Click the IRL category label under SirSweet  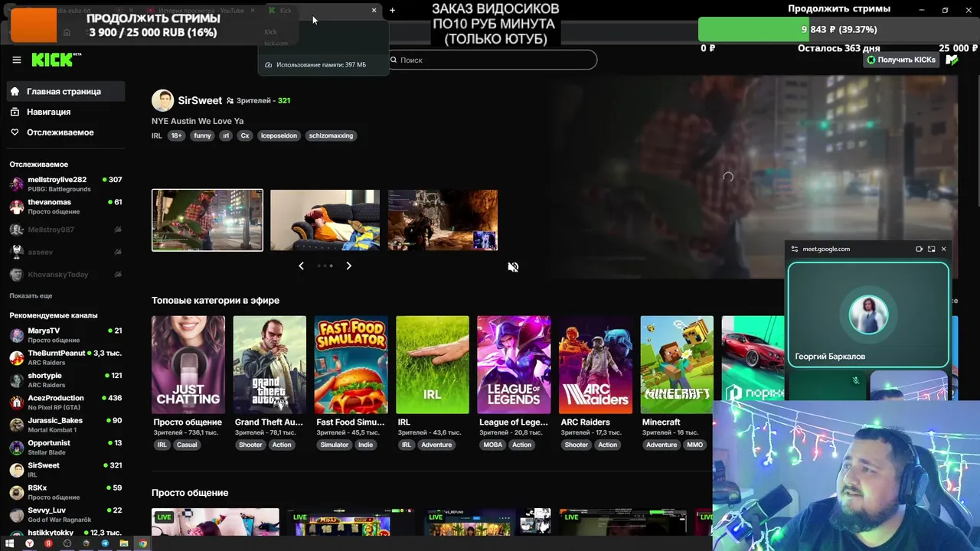point(157,135)
